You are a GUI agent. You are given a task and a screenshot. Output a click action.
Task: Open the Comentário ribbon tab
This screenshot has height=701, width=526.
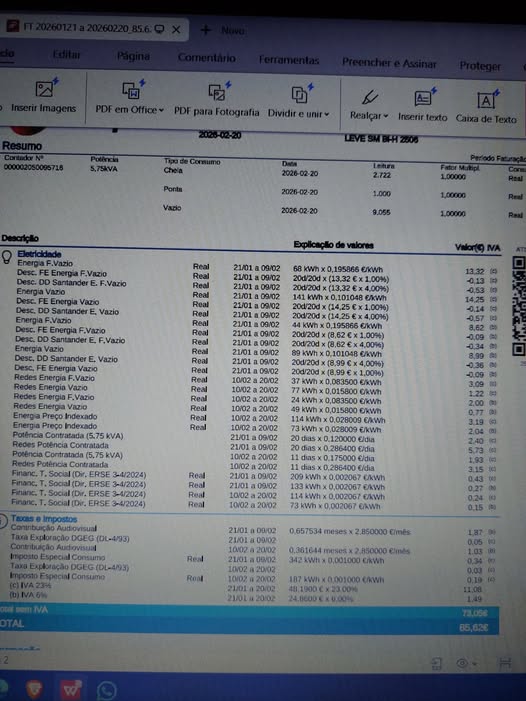(x=206, y=58)
